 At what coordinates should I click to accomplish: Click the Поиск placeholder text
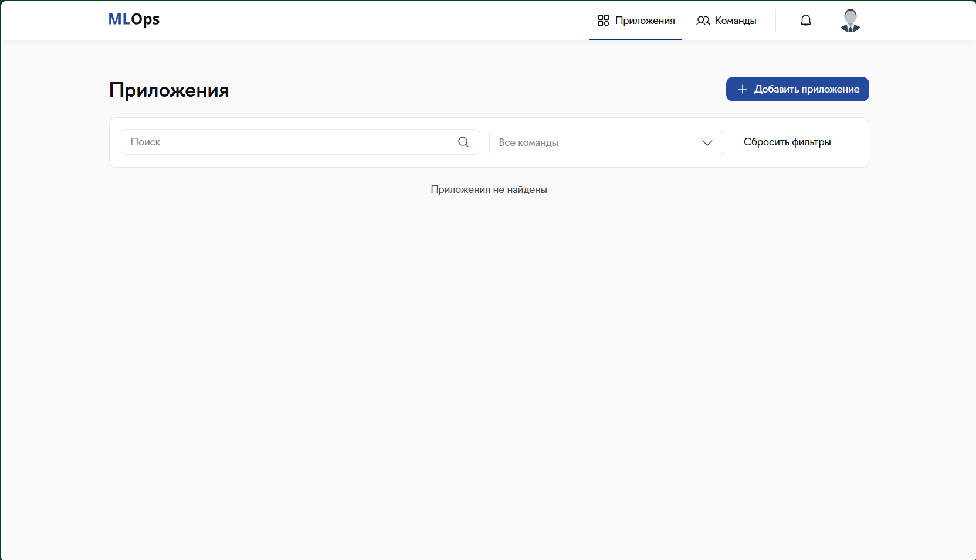click(145, 142)
